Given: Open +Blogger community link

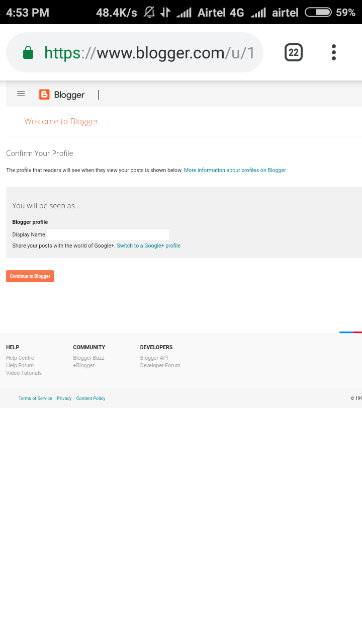Looking at the screenshot, I should (x=83, y=366).
